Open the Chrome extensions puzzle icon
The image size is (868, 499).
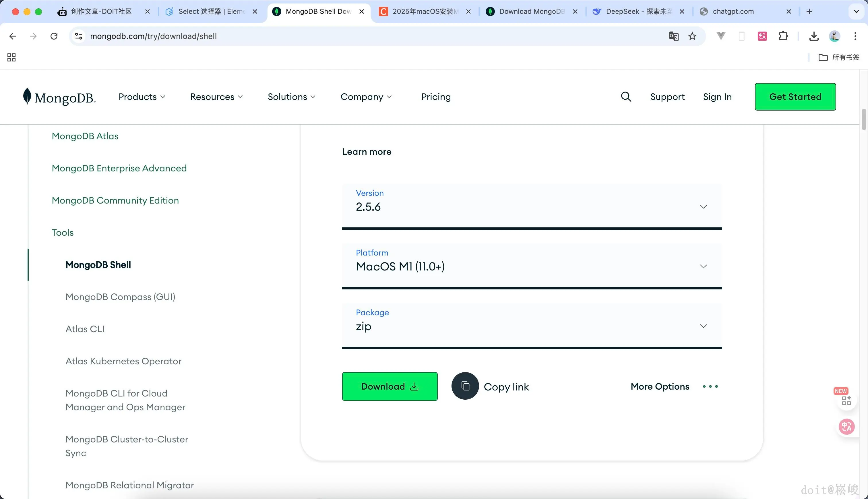(783, 36)
